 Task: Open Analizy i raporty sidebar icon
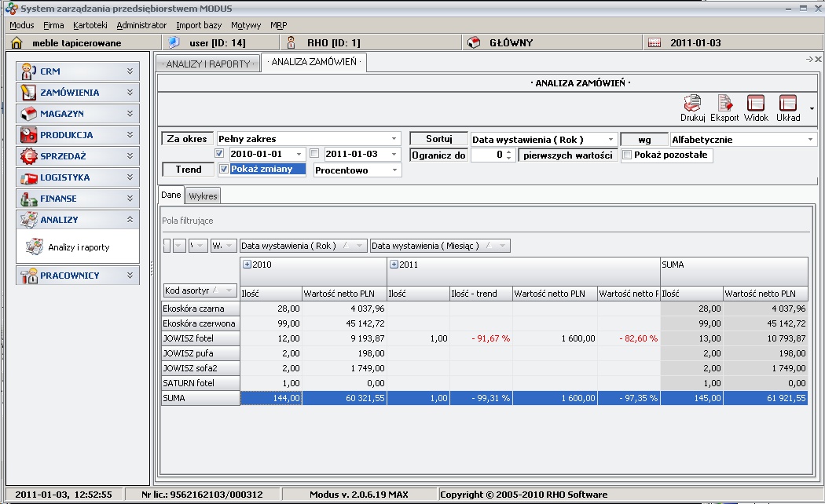point(34,247)
